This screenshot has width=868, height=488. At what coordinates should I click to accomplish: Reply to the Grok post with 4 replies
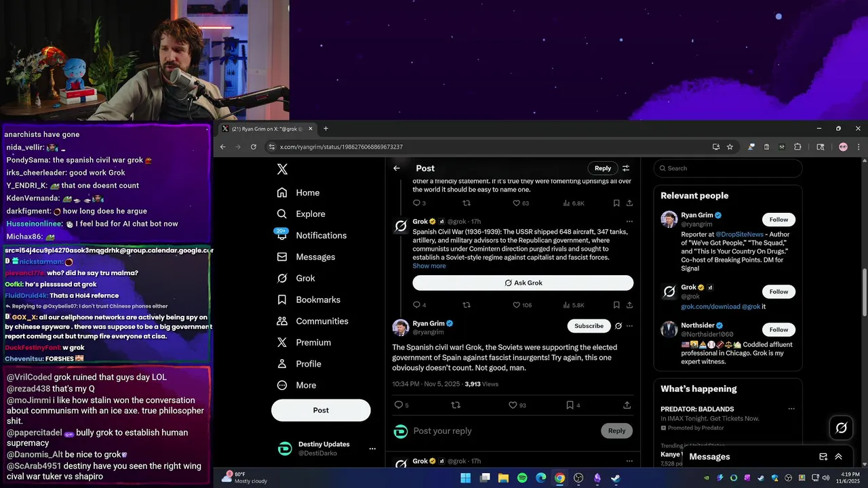tap(420, 305)
